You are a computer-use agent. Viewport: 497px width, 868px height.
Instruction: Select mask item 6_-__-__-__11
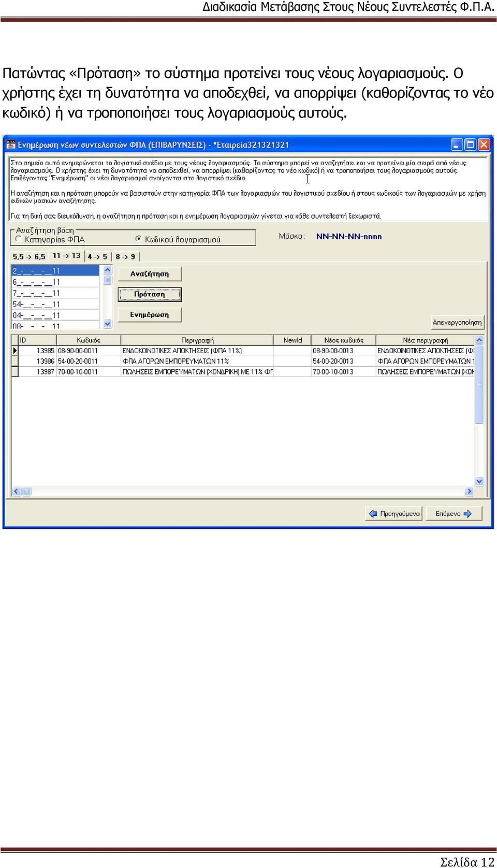55,282
